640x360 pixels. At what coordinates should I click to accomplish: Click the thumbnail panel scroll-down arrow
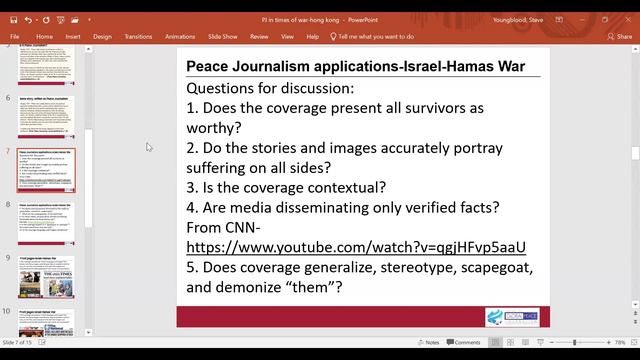point(88,333)
